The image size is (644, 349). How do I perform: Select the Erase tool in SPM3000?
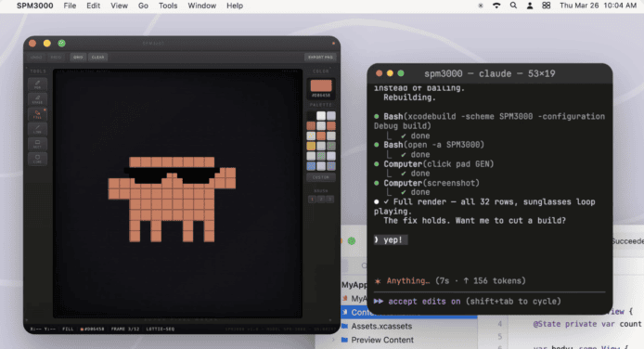37,99
